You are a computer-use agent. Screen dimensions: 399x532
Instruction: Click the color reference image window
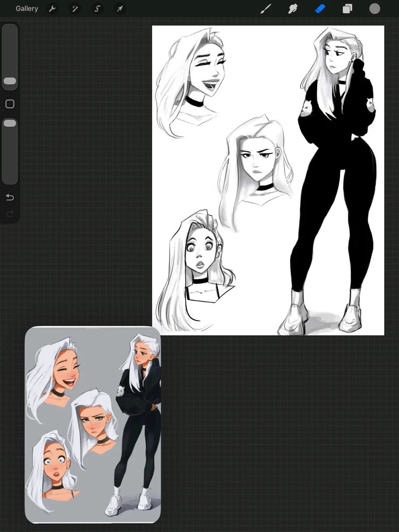(x=93, y=425)
